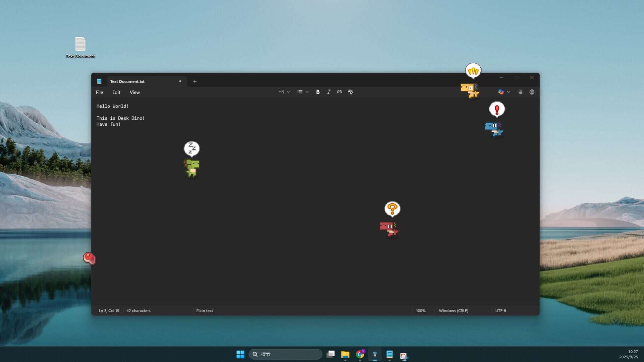Click the clear formatting icon

(350, 92)
